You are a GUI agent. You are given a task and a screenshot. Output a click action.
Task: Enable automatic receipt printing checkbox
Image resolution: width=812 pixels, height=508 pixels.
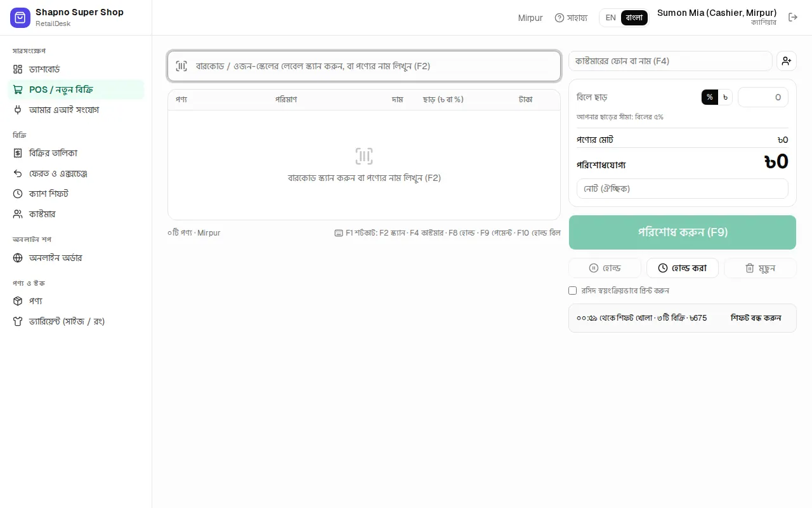pos(573,291)
